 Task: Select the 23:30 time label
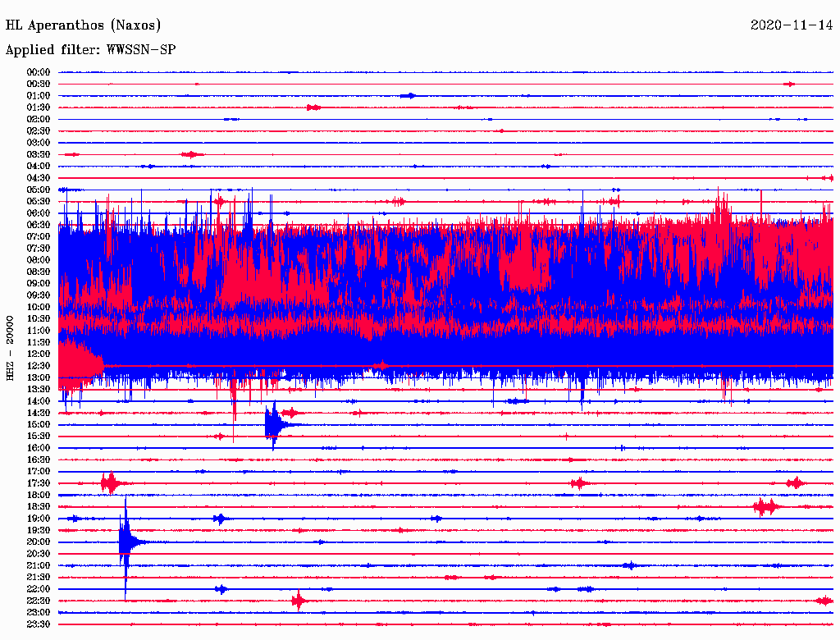pos(39,624)
